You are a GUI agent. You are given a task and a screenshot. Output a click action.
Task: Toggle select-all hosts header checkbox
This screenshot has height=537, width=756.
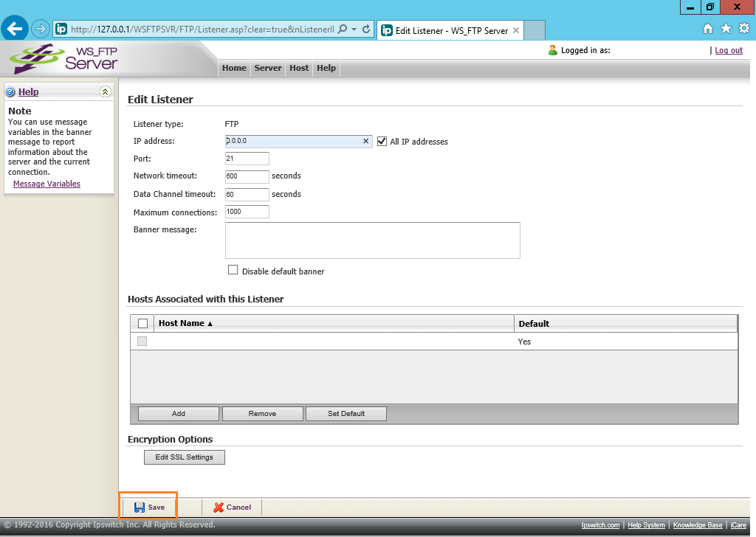tap(142, 323)
